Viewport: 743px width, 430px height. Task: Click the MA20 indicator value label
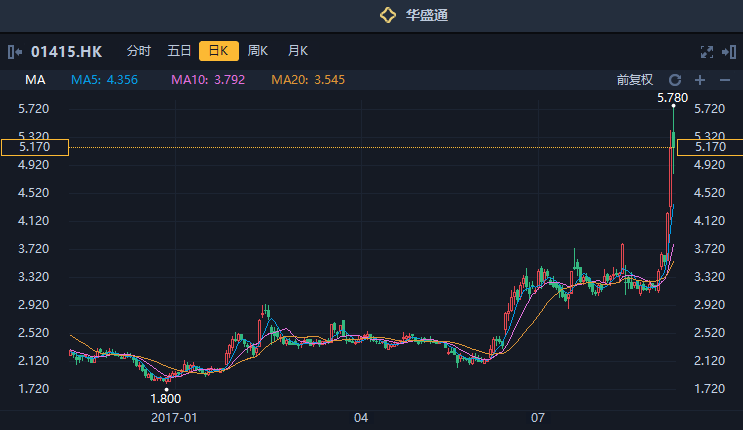tap(308, 80)
